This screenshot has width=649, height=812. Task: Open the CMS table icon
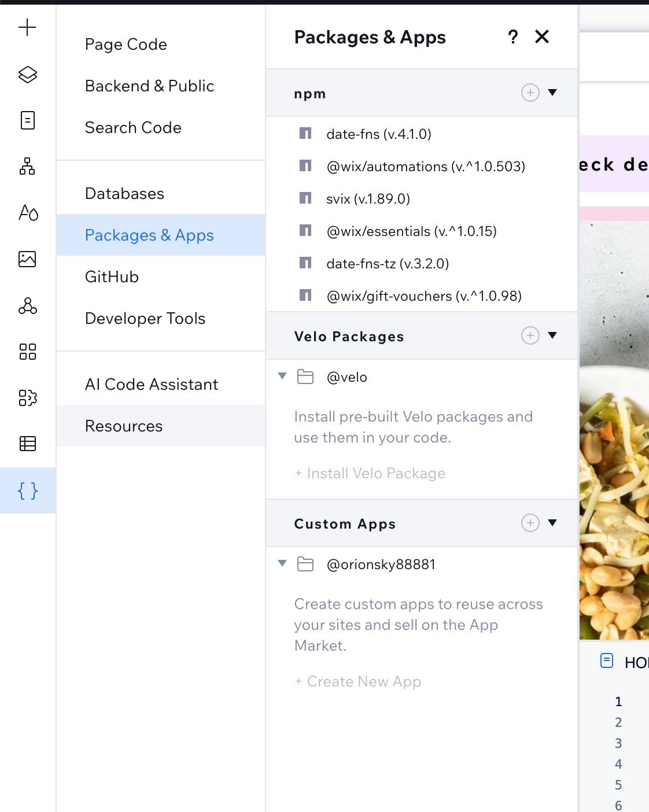[x=27, y=444]
